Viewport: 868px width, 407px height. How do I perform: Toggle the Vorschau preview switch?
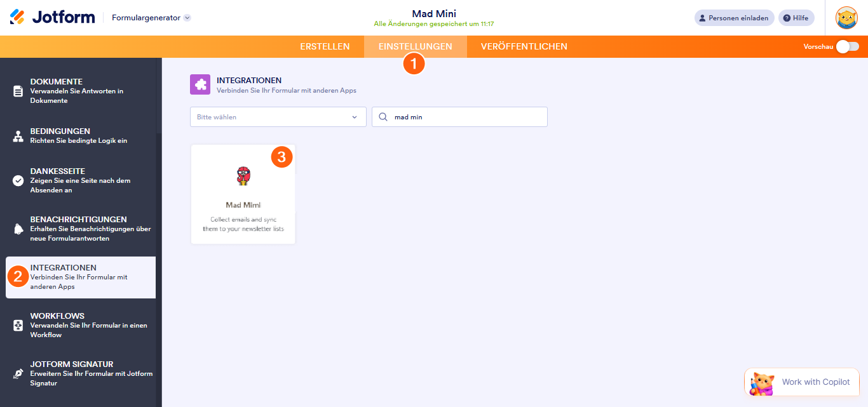(846, 46)
